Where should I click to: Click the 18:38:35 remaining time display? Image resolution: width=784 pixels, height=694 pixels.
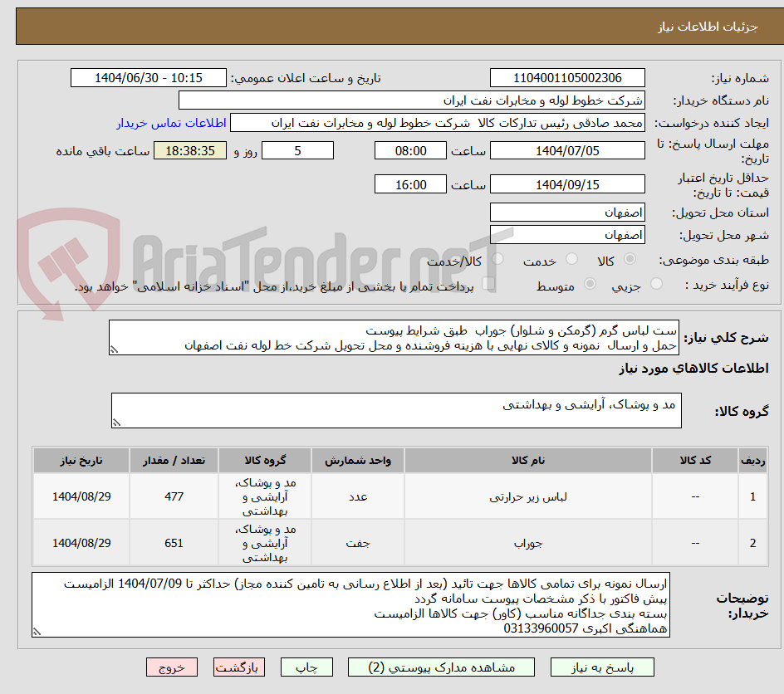pyautogui.click(x=190, y=150)
